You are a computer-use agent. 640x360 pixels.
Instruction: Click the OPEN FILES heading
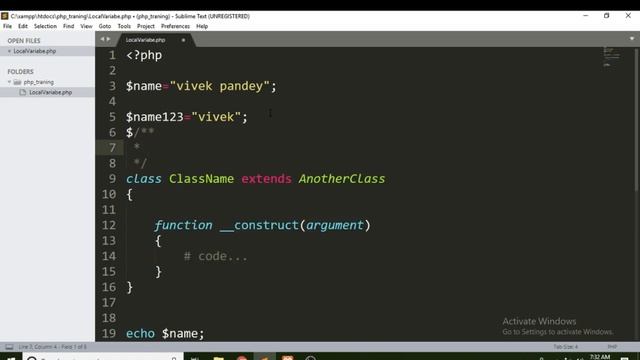pyautogui.click(x=24, y=41)
